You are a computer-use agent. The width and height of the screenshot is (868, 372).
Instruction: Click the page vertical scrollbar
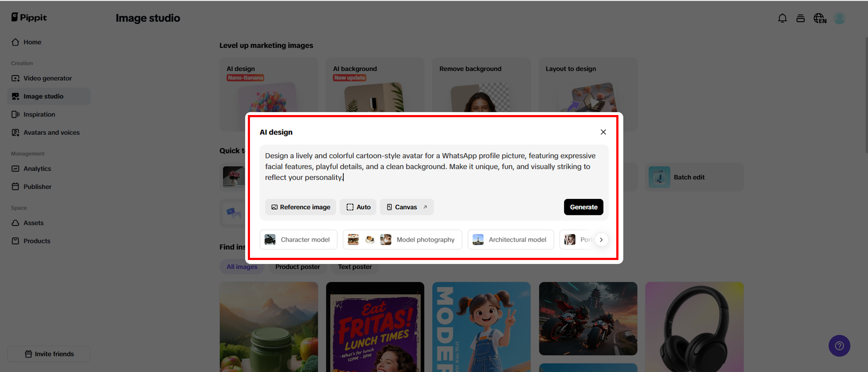click(x=866, y=95)
